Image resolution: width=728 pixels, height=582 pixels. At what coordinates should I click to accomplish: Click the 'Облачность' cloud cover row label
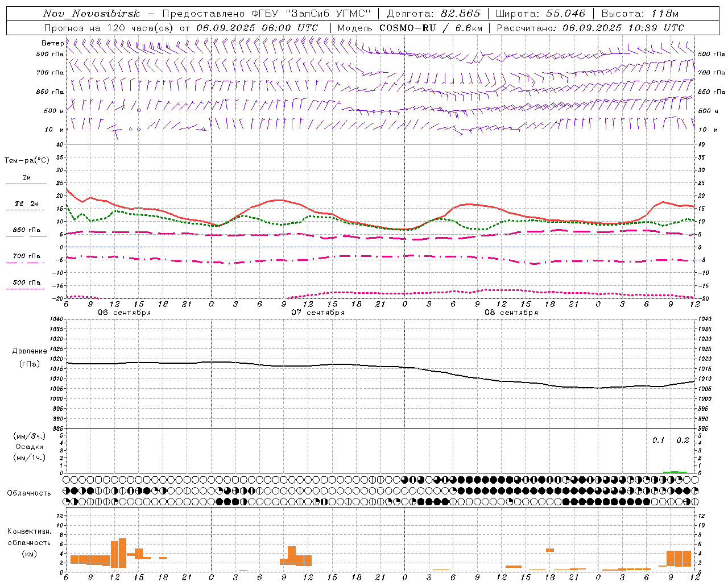[x=29, y=493]
